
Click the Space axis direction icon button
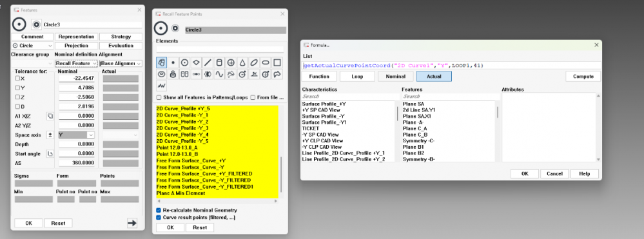coord(50,135)
